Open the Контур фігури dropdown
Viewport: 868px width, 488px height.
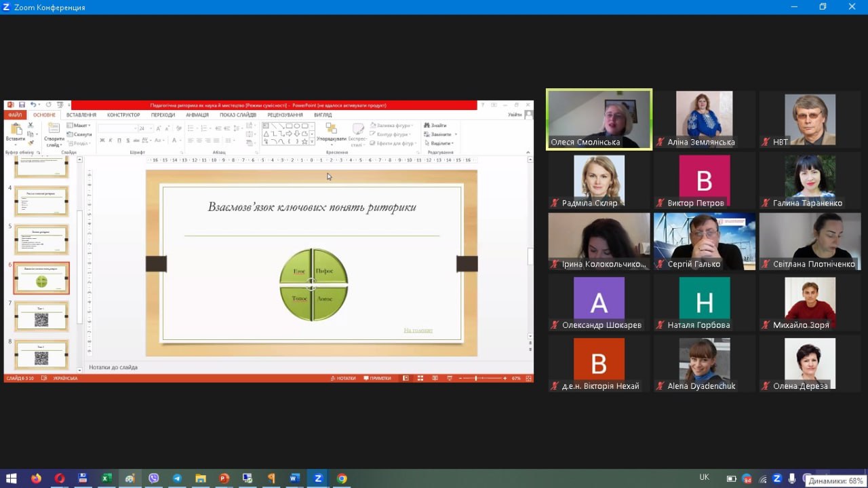(x=391, y=134)
